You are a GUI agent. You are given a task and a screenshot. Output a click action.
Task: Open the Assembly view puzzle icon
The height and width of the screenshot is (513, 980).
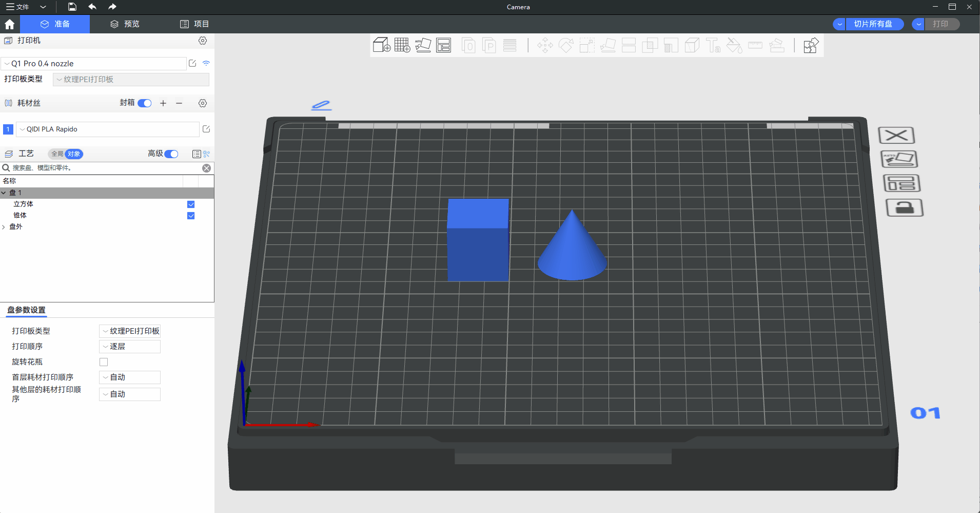[x=811, y=45]
